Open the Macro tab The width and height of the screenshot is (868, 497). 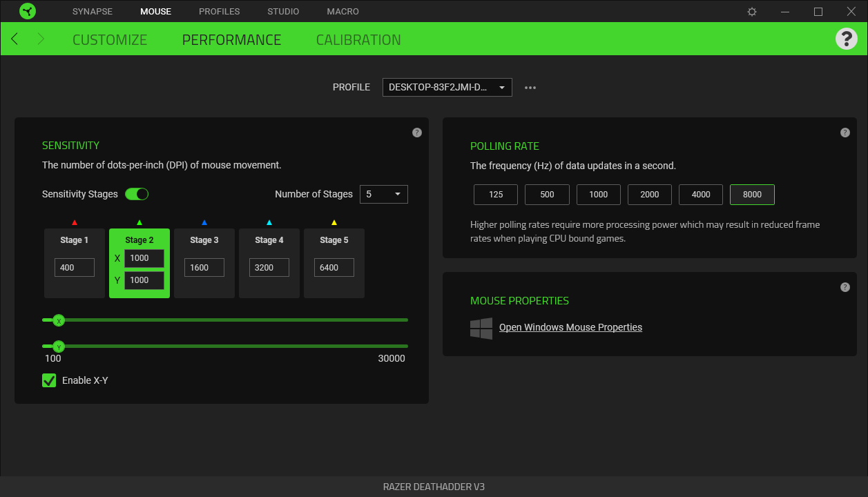click(x=343, y=12)
